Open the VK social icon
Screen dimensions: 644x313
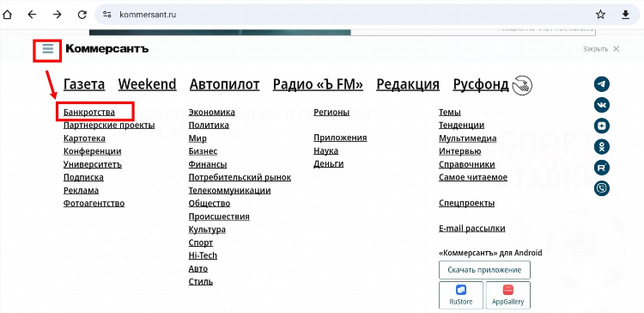pyautogui.click(x=602, y=105)
